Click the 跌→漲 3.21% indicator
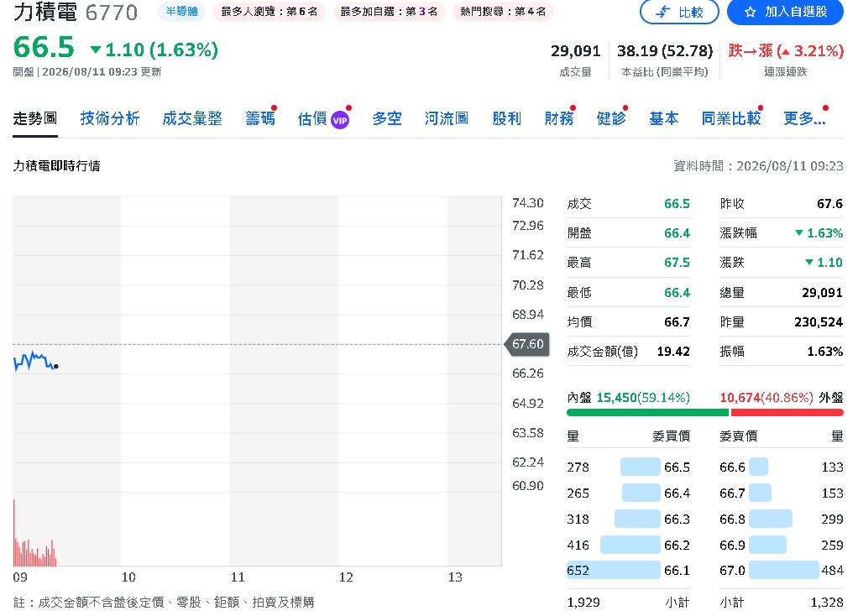This screenshot has width=858, height=616. 786,51
